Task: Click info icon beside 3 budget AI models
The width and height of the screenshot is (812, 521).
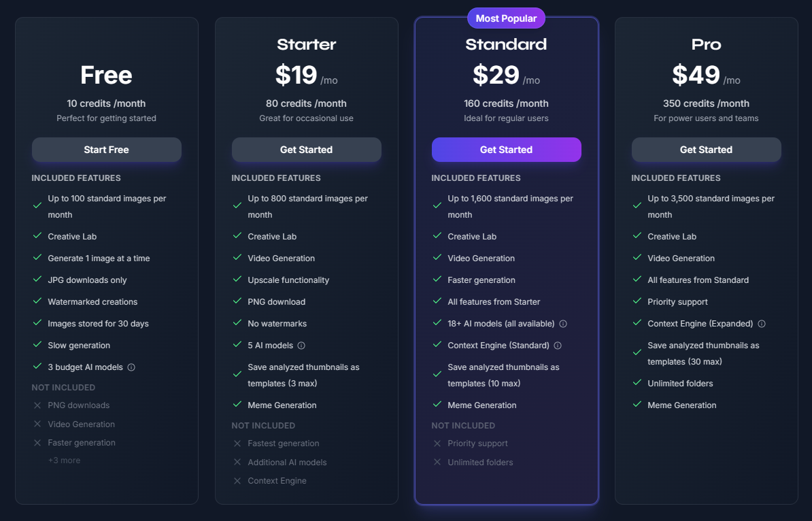Action: pos(131,367)
